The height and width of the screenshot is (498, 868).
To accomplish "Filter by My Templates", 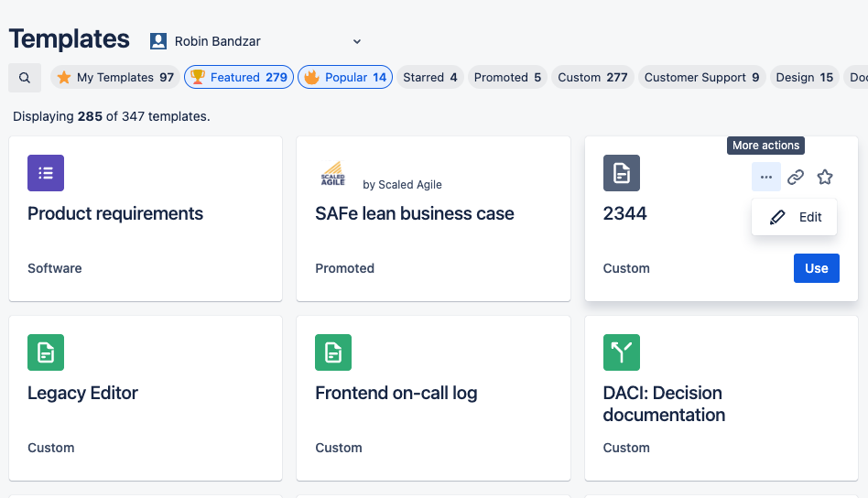I will (x=114, y=78).
